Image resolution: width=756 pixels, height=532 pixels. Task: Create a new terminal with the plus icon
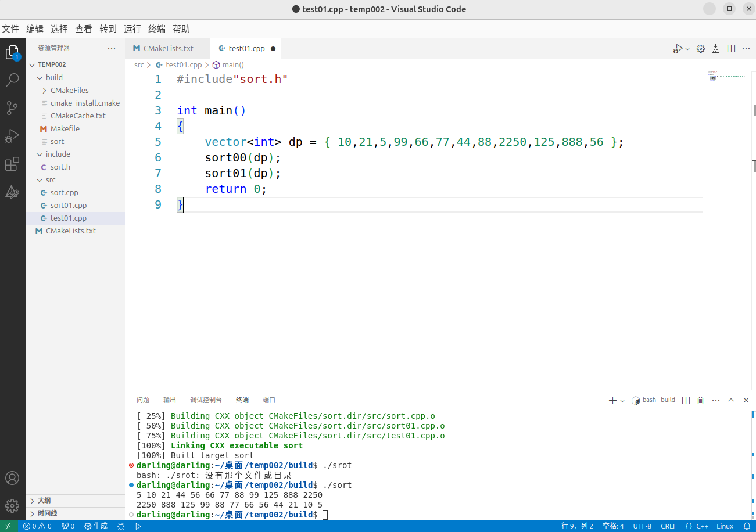tap(612, 400)
